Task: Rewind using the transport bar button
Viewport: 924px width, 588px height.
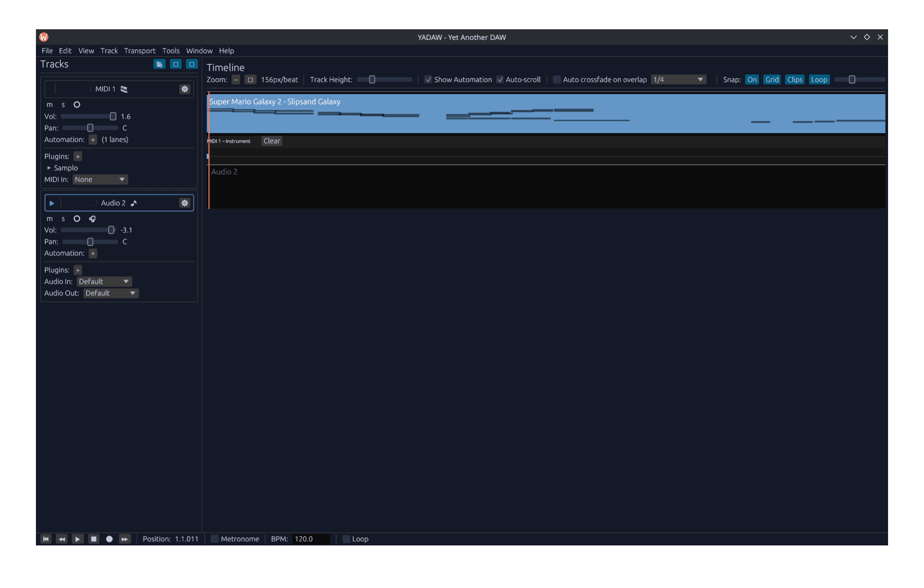Action: pyautogui.click(x=62, y=539)
